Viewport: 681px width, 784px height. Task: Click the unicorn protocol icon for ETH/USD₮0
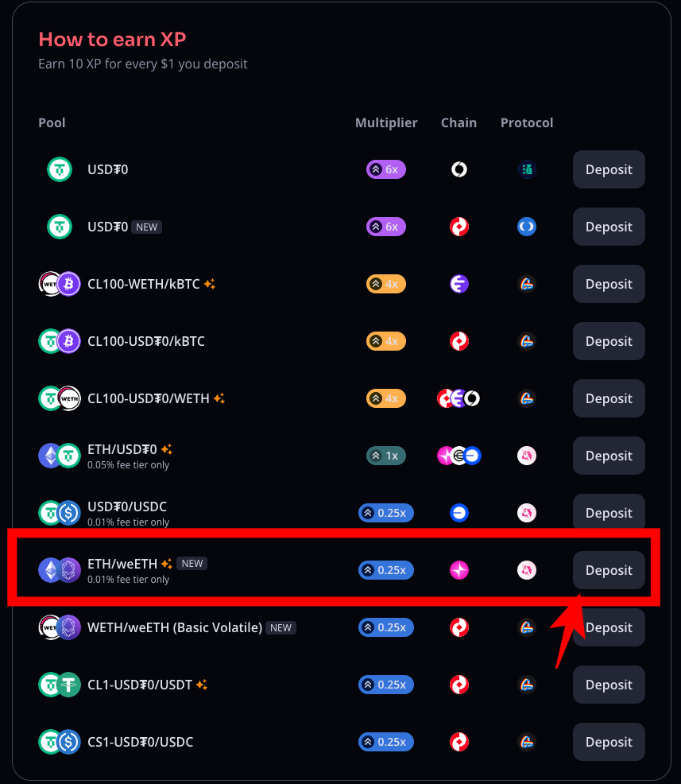click(x=527, y=456)
